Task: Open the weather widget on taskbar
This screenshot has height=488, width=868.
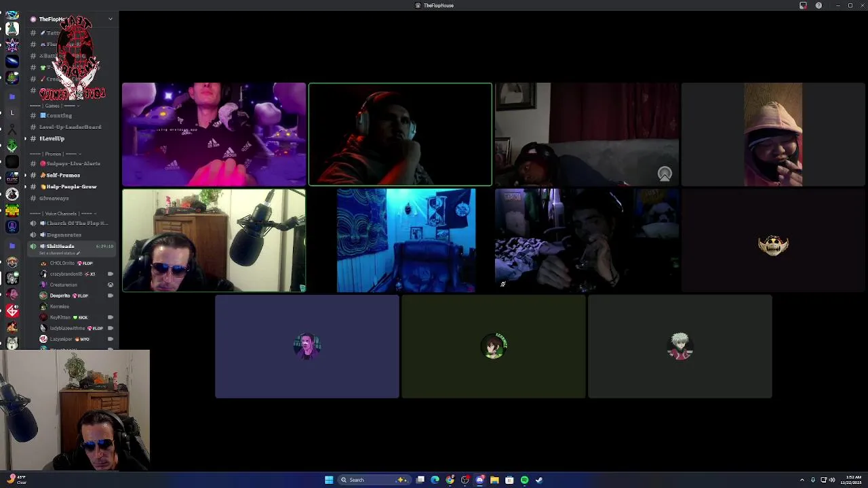Action: coord(16,480)
